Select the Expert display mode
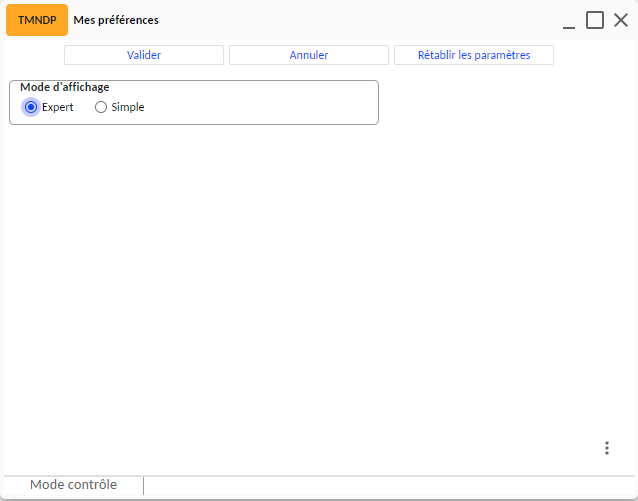 coord(31,107)
